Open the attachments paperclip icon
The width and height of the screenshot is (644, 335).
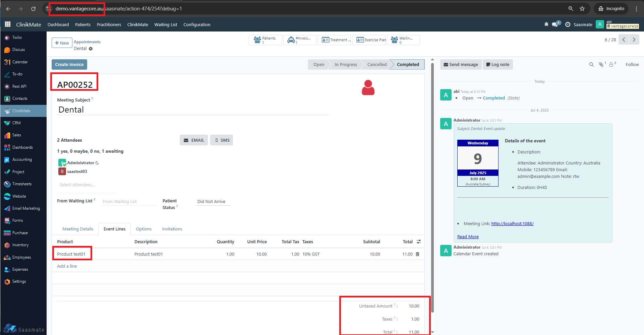click(601, 65)
